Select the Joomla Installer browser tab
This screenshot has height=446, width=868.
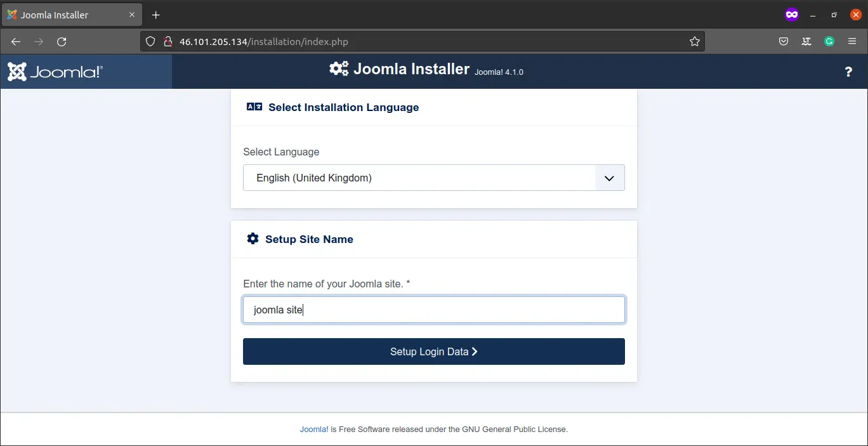click(x=73, y=15)
